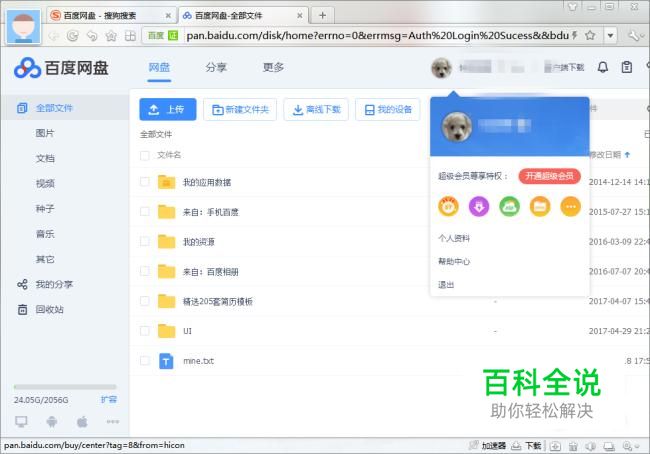Click the orange medal privilege icon
This screenshot has width=650, height=454.
448,206
